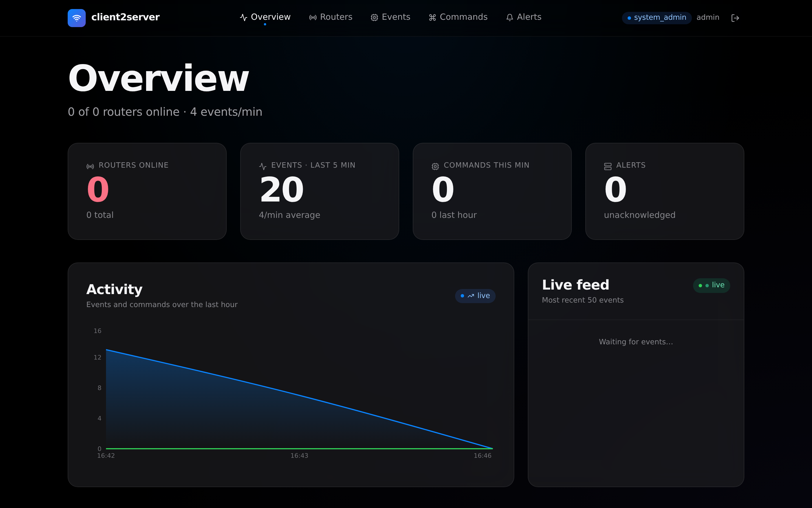
Task: Open the Events Last 5 Min stat card
Action: pos(319,191)
